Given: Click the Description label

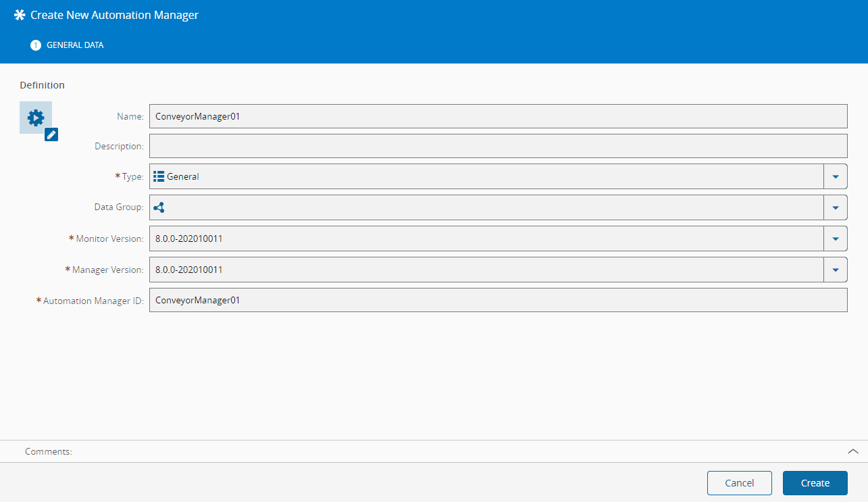Looking at the screenshot, I should coord(119,146).
